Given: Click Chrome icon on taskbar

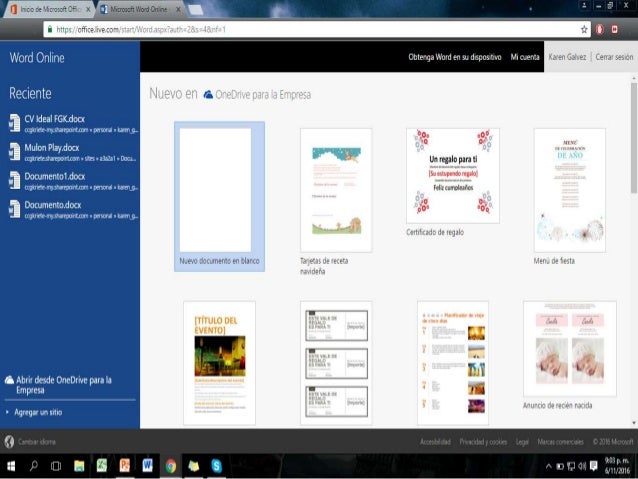Looking at the screenshot, I should [x=171, y=466].
